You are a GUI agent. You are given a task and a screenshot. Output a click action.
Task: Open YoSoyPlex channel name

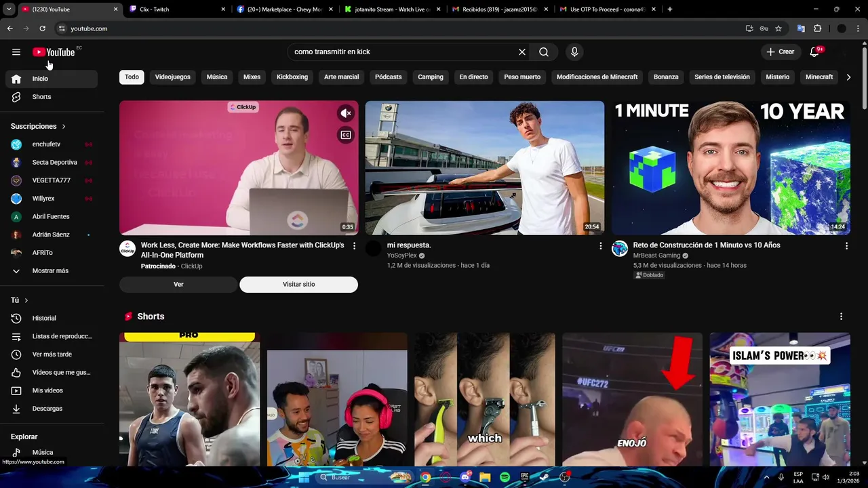pyautogui.click(x=401, y=256)
